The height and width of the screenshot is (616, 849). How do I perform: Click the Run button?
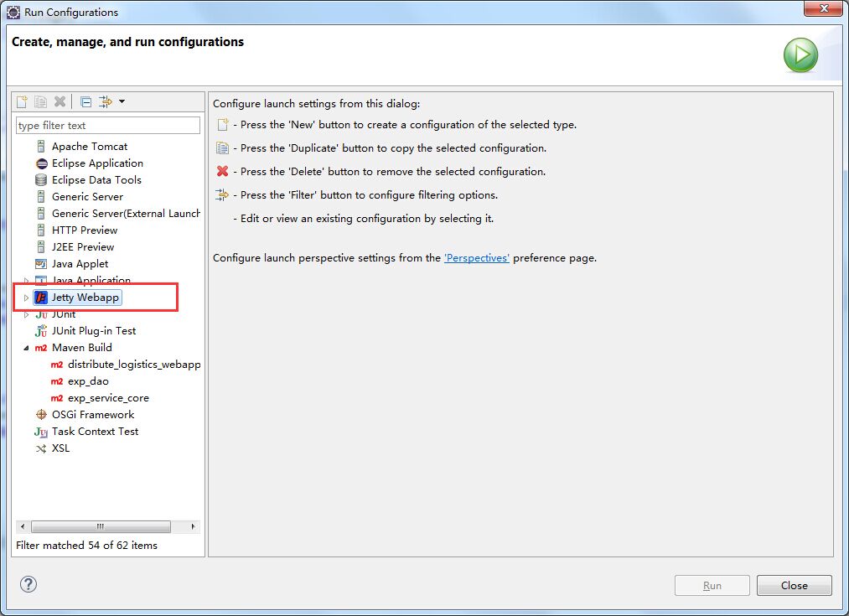[x=712, y=586]
